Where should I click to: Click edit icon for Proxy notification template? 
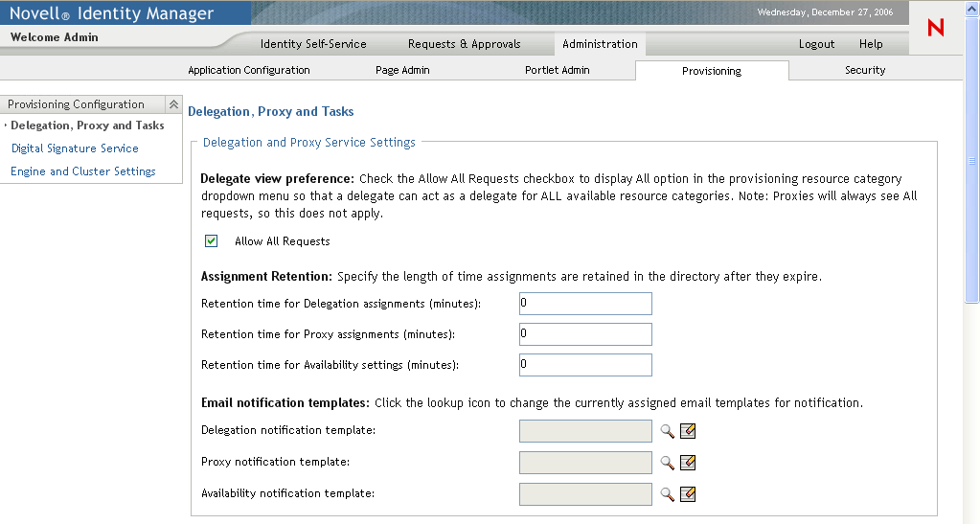[x=688, y=463]
